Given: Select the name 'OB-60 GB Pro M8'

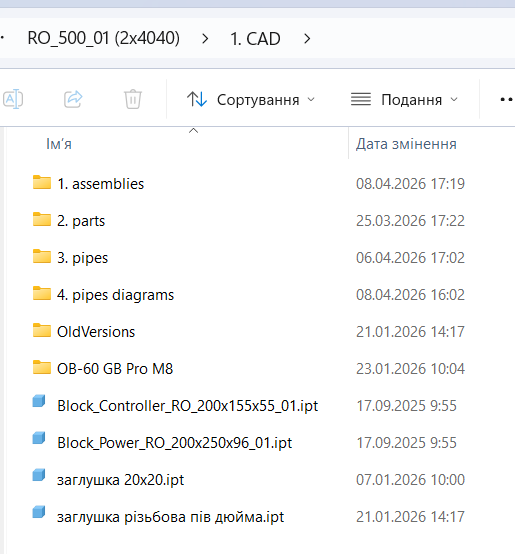Looking at the screenshot, I should click(x=115, y=369).
